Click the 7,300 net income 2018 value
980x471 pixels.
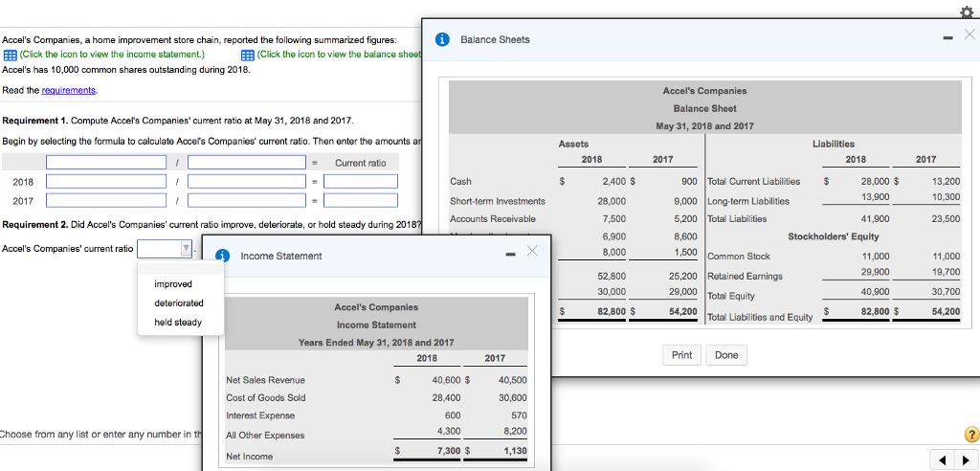point(448,451)
